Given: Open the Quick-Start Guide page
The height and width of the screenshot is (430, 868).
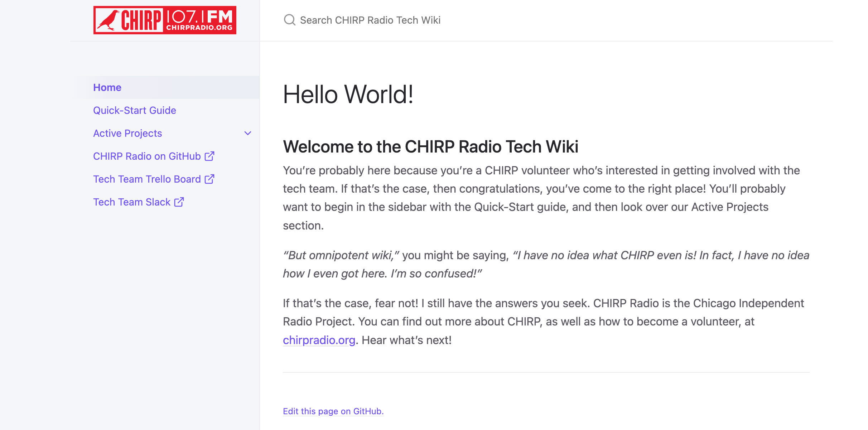Looking at the screenshot, I should (135, 110).
